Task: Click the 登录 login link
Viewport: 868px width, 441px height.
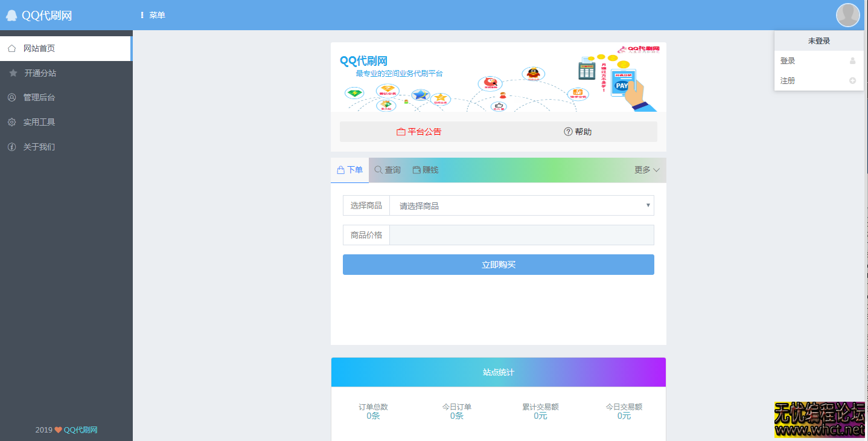Action: tap(787, 60)
